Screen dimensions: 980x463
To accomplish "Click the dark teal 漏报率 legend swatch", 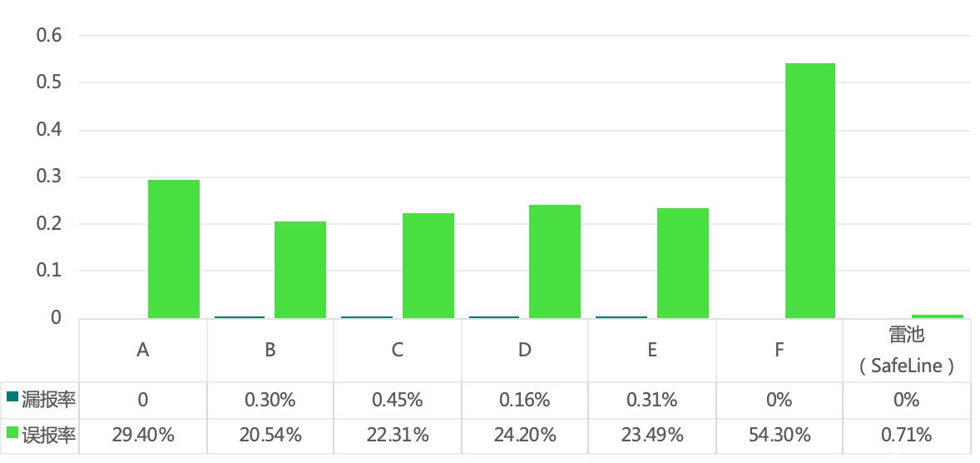I will pyautogui.click(x=12, y=398).
